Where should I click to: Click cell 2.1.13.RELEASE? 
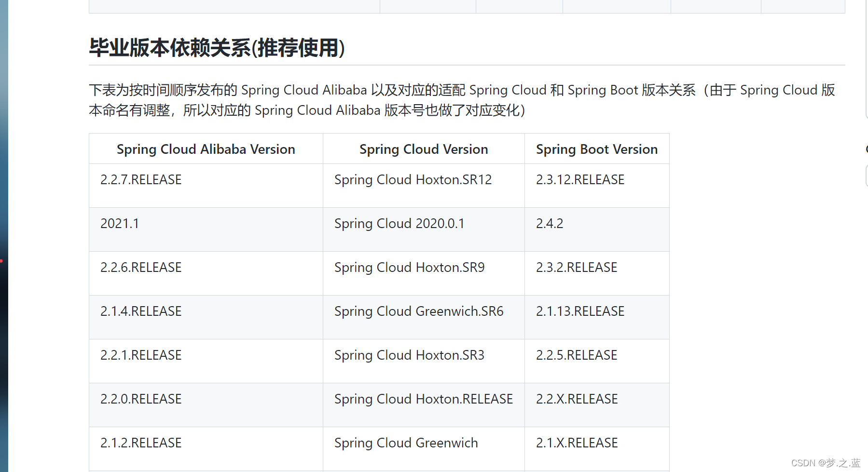pos(597,317)
